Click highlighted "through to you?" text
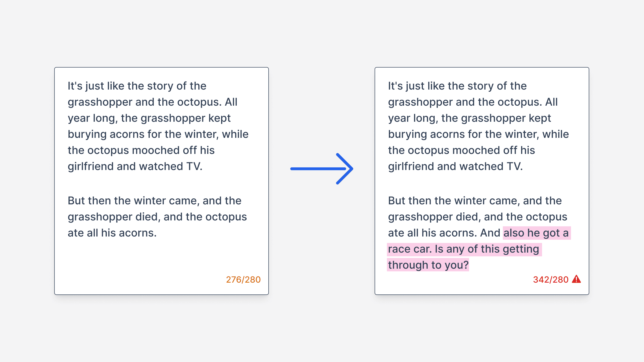The width and height of the screenshot is (644, 362). [428, 265]
